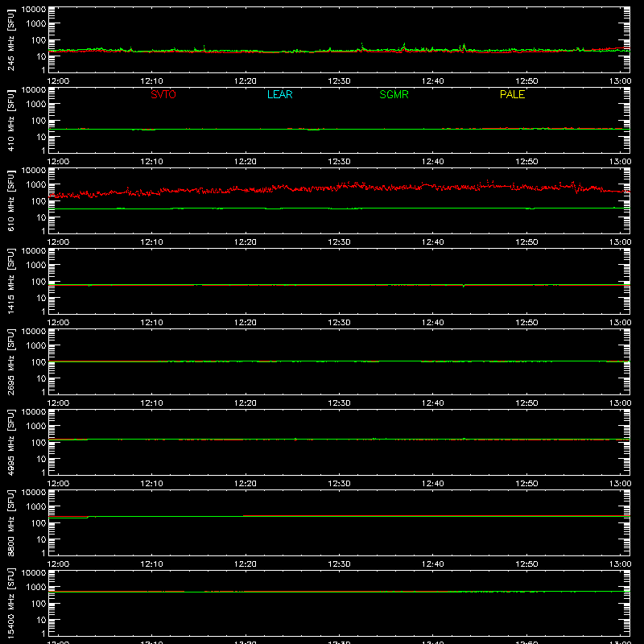644x644 pixels.
Task: Click the 12:00 tick label below the 245 MHz plot
Action: (58, 81)
